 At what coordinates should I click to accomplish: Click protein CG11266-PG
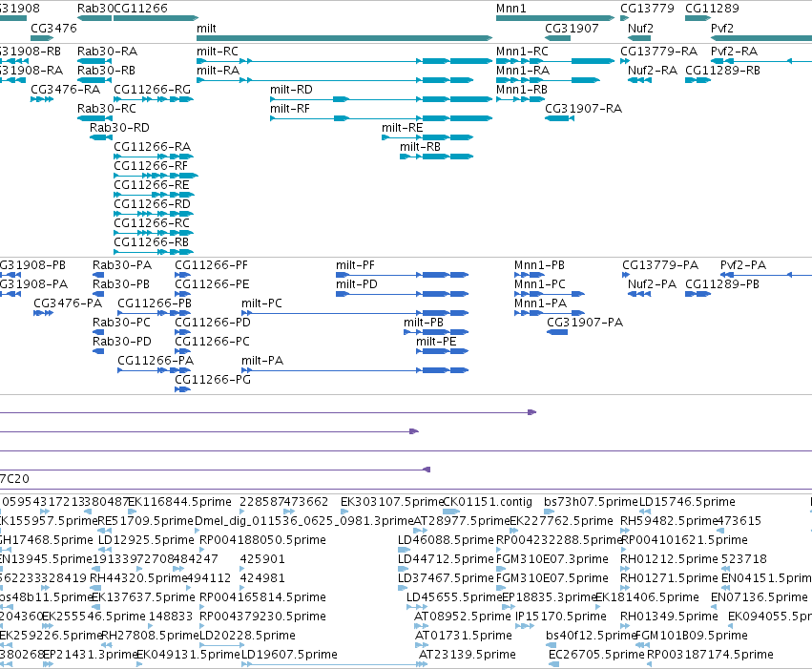click(x=183, y=390)
